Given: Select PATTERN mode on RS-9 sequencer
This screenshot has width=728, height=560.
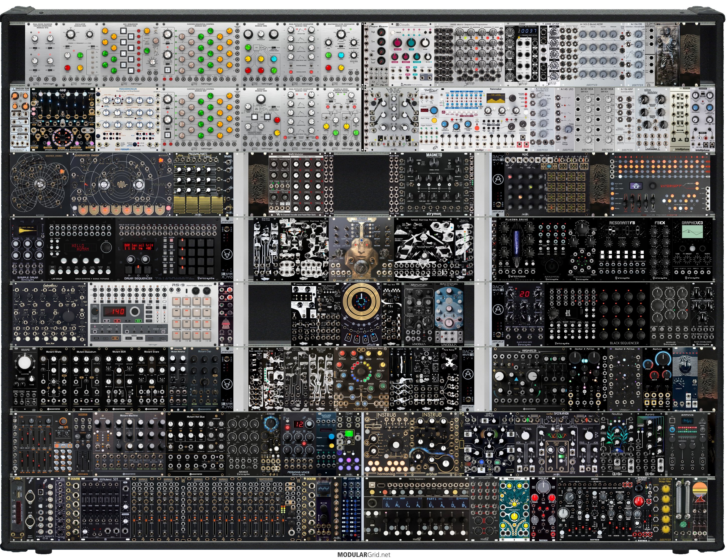Looking at the screenshot, I should (106, 338).
